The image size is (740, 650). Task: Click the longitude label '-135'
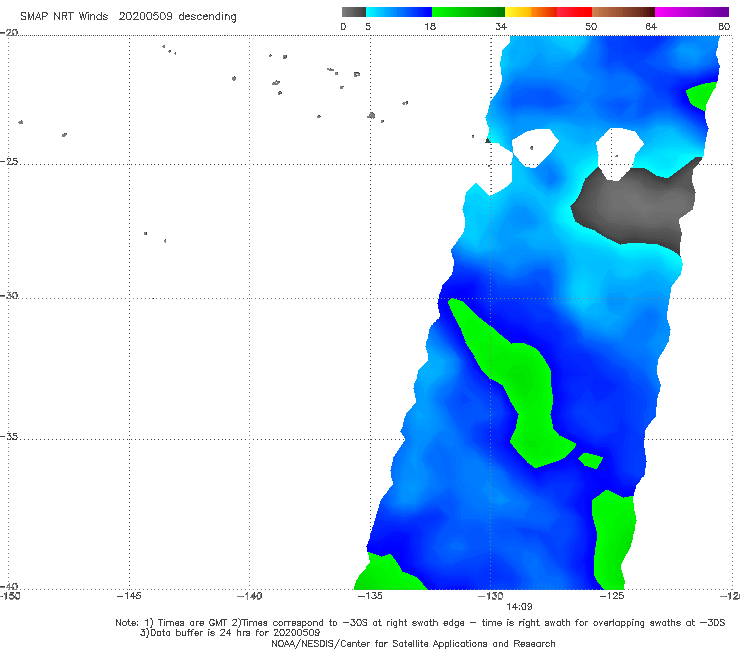pyautogui.click(x=370, y=596)
